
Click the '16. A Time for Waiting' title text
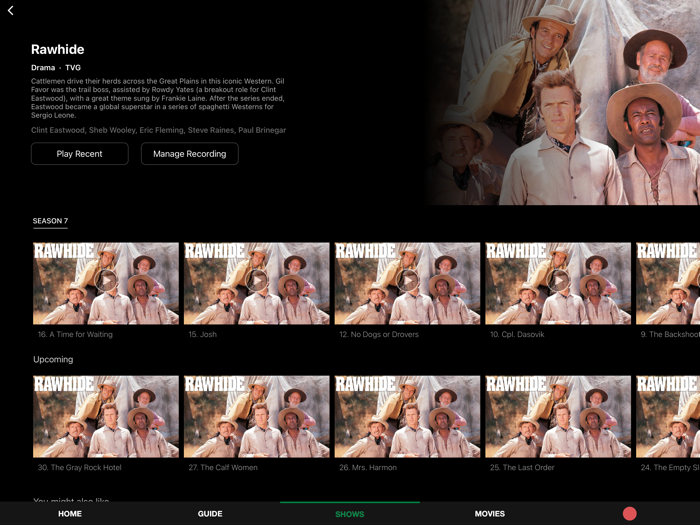click(75, 334)
